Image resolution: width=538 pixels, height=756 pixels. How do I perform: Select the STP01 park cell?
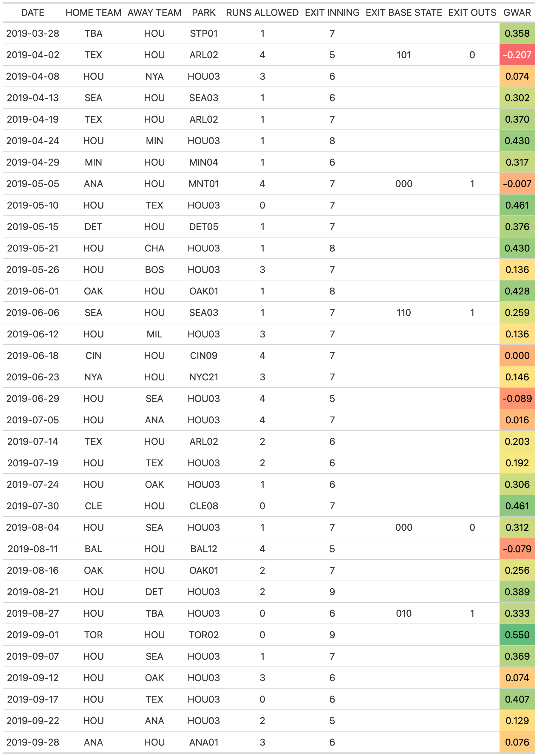coord(203,33)
